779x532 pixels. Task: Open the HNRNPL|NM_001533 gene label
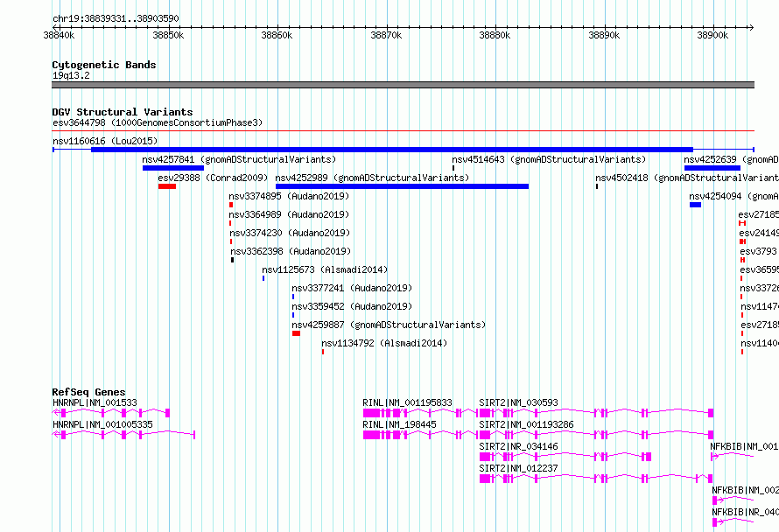point(95,402)
